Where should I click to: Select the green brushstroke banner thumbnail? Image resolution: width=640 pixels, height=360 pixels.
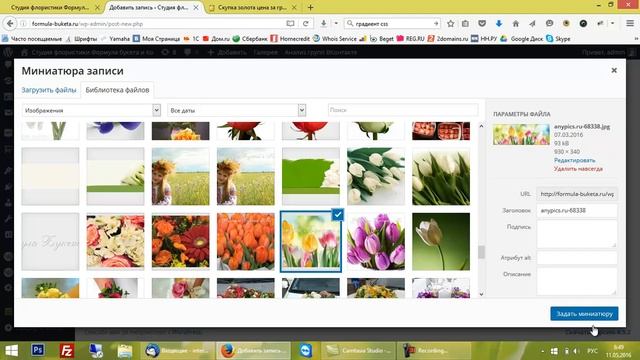point(311,176)
